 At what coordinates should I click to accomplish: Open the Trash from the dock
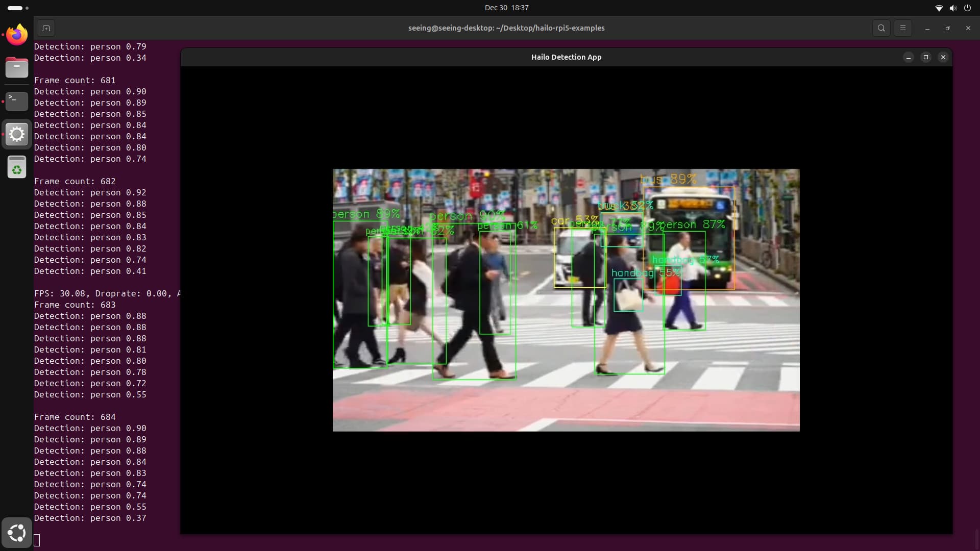click(17, 167)
